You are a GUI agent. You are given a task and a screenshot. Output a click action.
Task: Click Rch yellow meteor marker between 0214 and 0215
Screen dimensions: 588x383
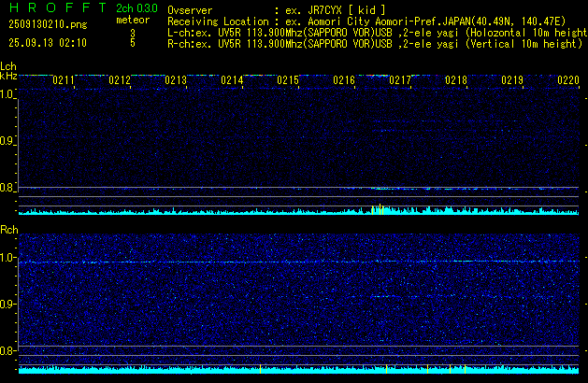(x=260, y=368)
